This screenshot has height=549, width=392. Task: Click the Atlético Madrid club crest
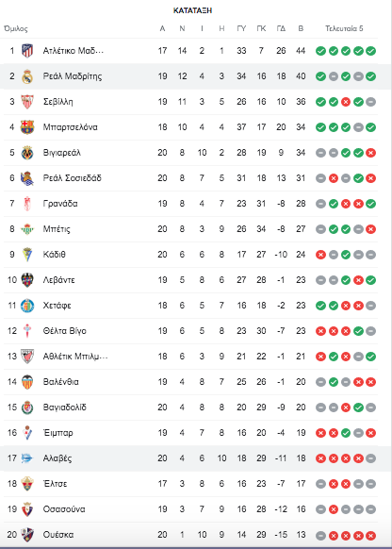tap(27, 51)
